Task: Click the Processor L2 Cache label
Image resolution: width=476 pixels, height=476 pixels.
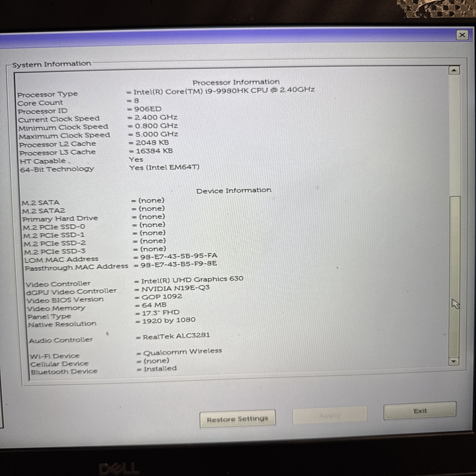Action: (x=58, y=144)
